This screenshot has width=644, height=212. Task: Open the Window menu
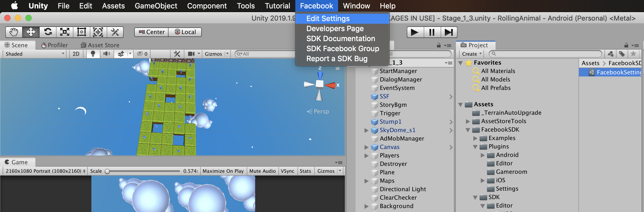click(356, 6)
